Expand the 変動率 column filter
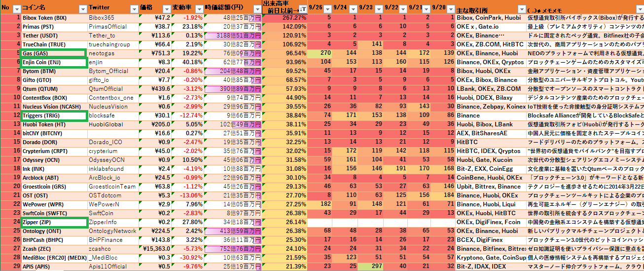 coord(198,9)
